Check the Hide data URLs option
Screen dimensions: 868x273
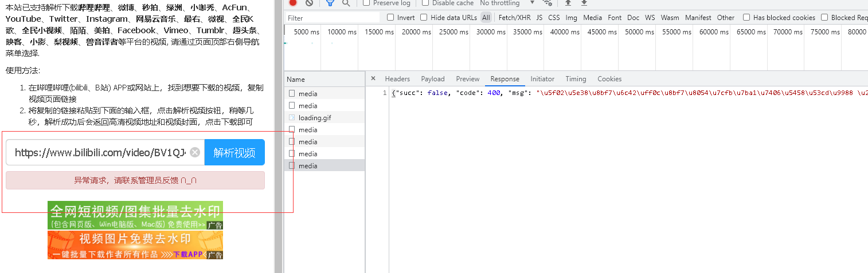pos(424,18)
